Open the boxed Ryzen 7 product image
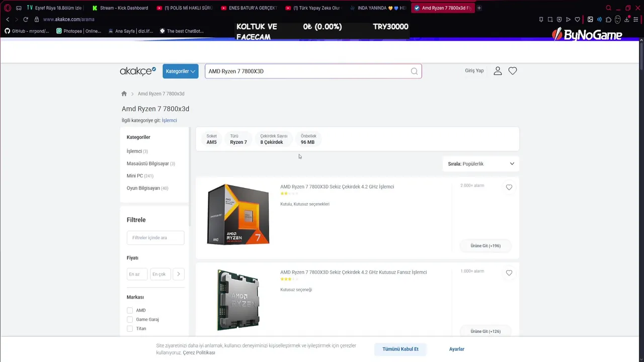Viewport: 644px width, 362px height. [x=238, y=215]
